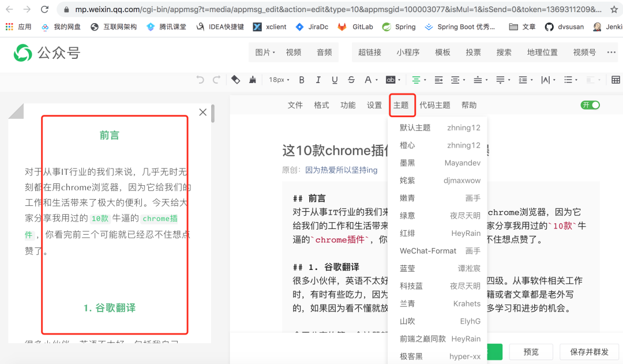This screenshot has width=623, height=364.
Task: Apply strikethrough to text
Action: pyautogui.click(x=350, y=80)
